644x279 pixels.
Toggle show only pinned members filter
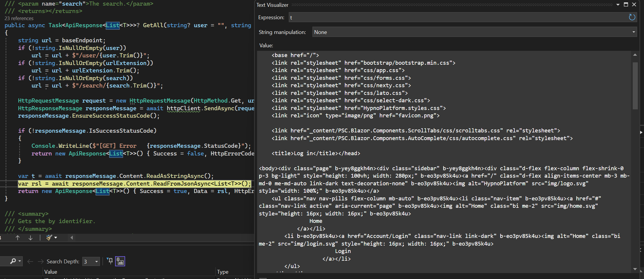point(110,261)
